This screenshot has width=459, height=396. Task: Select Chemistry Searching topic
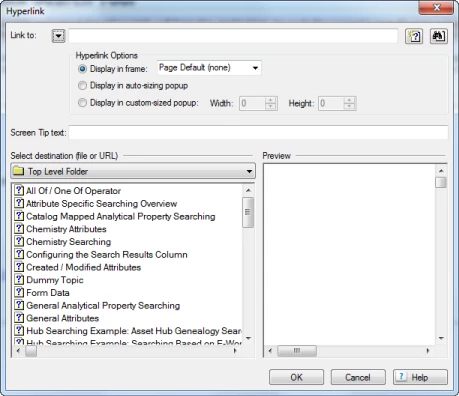click(68, 242)
